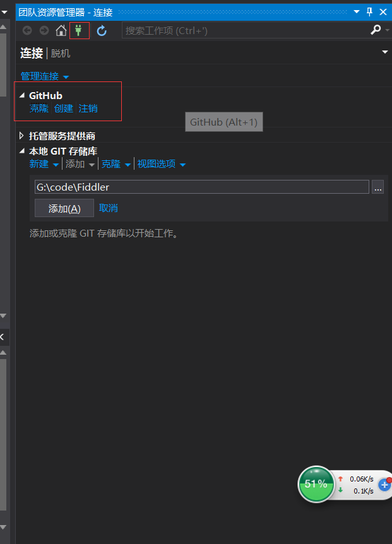Click the 取消 link
Viewport: 392px width, 544px height.
click(108, 208)
